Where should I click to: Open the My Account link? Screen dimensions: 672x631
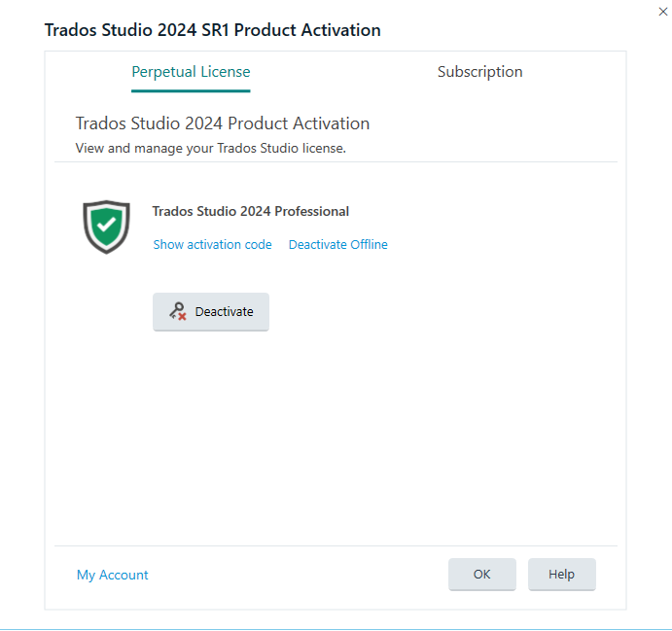[112, 575]
